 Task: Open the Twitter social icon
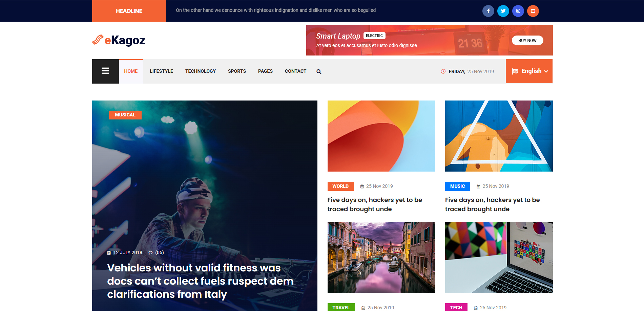pyautogui.click(x=503, y=11)
